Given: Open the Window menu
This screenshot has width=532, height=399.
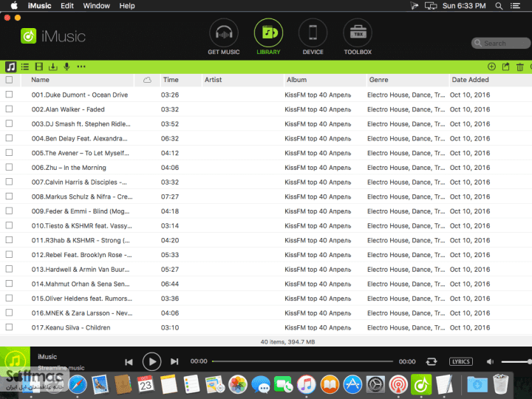Looking at the screenshot, I should 96,6.
